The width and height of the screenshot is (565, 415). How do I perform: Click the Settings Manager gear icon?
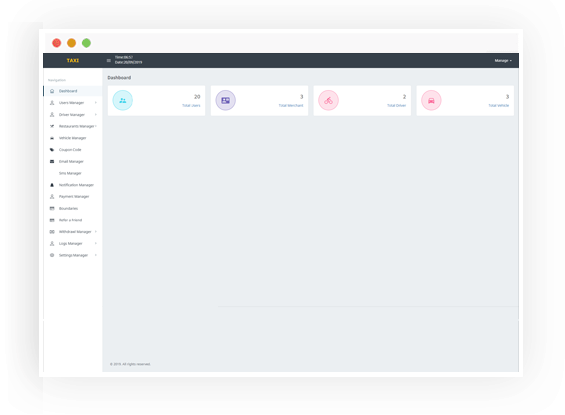(52, 255)
